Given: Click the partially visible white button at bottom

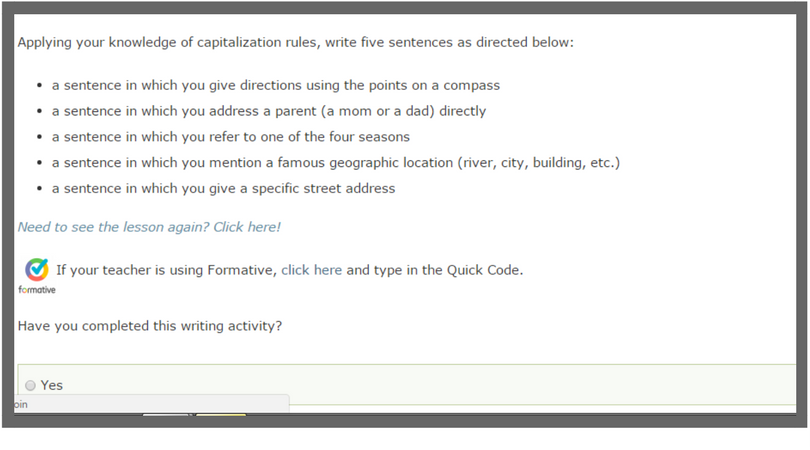Looking at the screenshot, I should click(x=166, y=414).
